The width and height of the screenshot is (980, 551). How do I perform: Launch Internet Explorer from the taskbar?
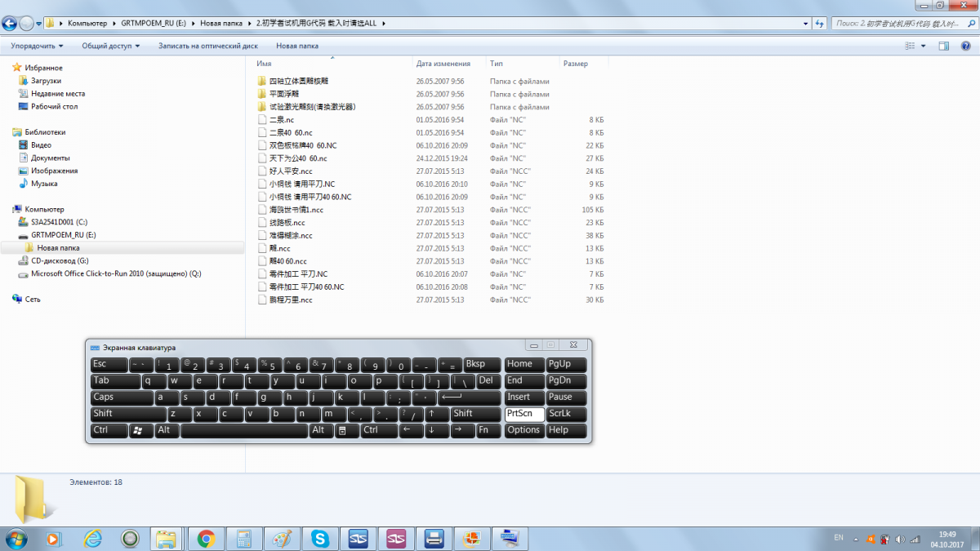(x=93, y=539)
